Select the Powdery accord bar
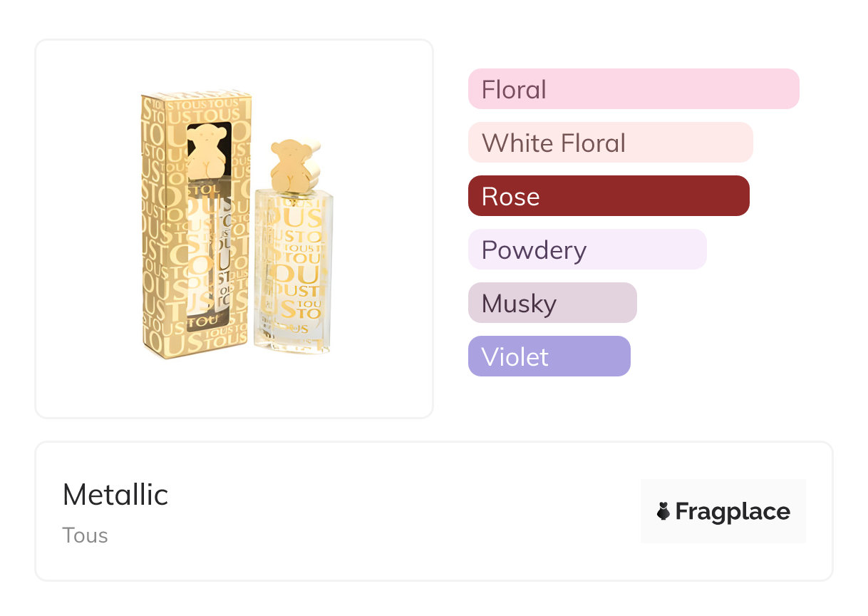This screenshot has width=868, height=616. tap(587, 250)
